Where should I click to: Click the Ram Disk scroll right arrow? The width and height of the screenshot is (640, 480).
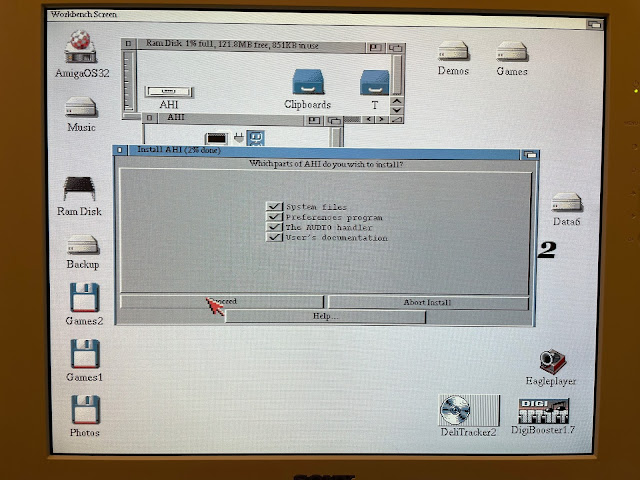382,120
